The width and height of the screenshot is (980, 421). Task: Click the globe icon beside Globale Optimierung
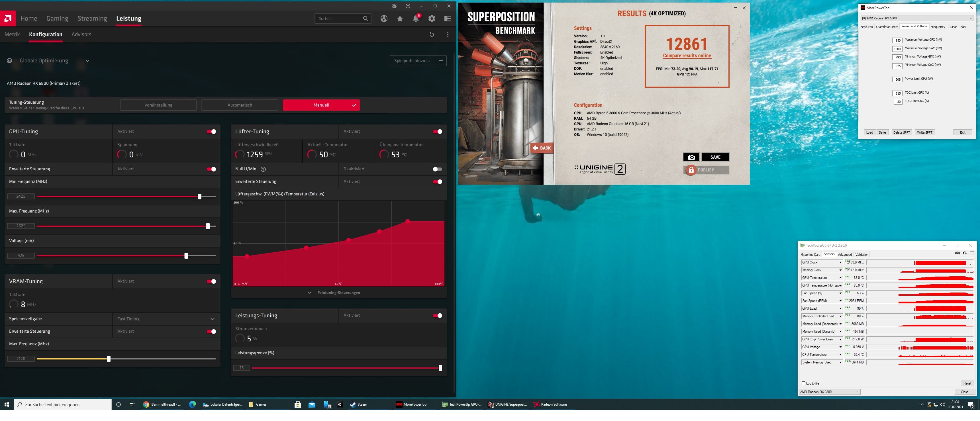pos(9,60)
